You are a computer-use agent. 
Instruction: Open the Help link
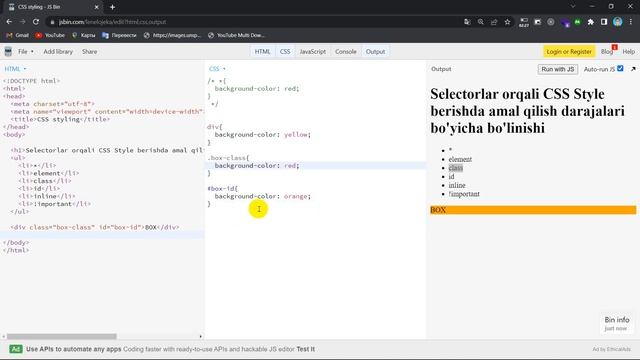click(628, 51)
